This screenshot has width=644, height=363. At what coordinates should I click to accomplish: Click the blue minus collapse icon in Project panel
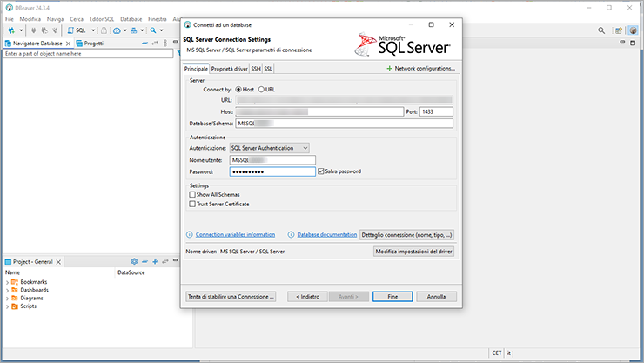click(144, 261)
